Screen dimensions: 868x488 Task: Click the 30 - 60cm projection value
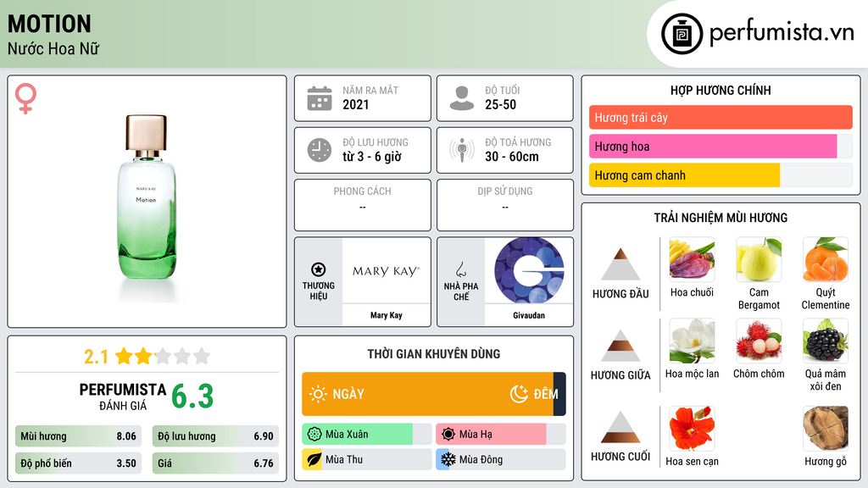click(x=511, y=157)
